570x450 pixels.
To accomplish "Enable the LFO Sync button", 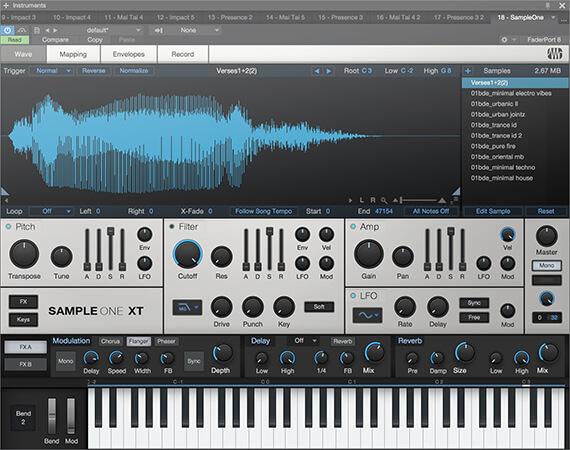I will click(474, 303).
